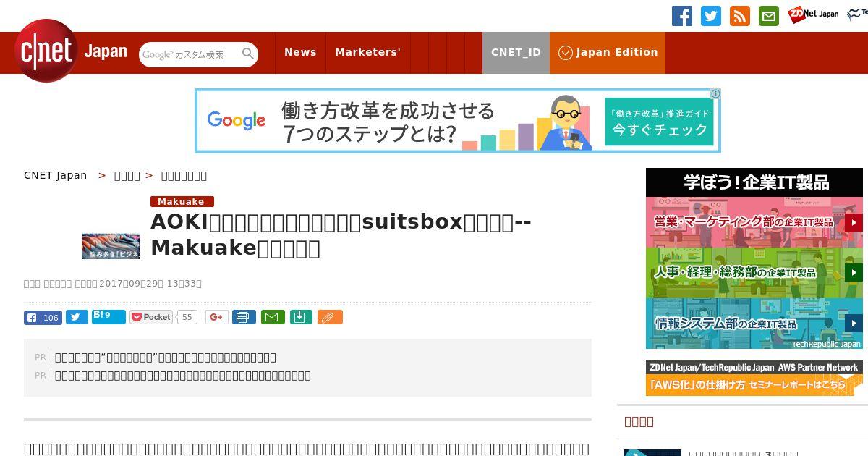Open the News menu

tap(300, 52)
